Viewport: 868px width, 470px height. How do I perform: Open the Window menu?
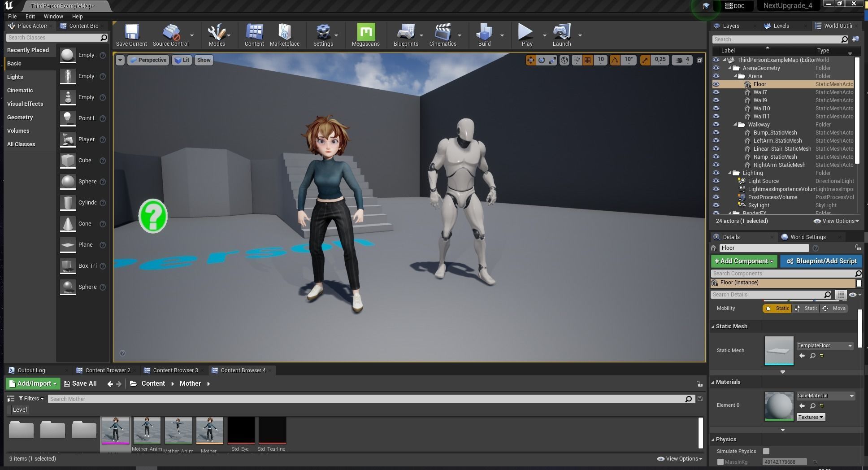pyautogui.click(x=53, y=16)
